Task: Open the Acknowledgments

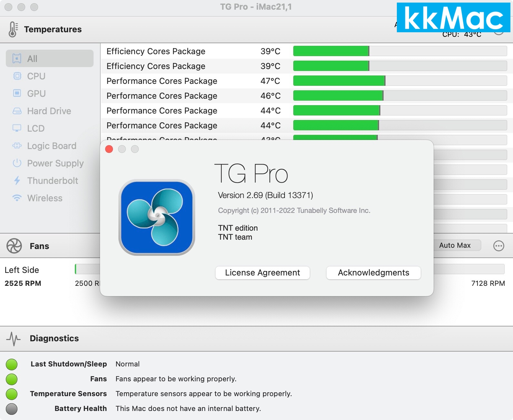Action: point(374,273)
